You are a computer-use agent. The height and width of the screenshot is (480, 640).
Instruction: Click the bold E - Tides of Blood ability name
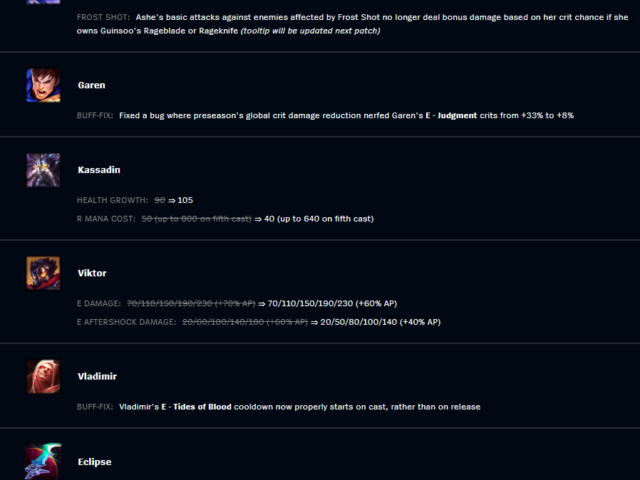pyautogui.click(x=196, y=407)
